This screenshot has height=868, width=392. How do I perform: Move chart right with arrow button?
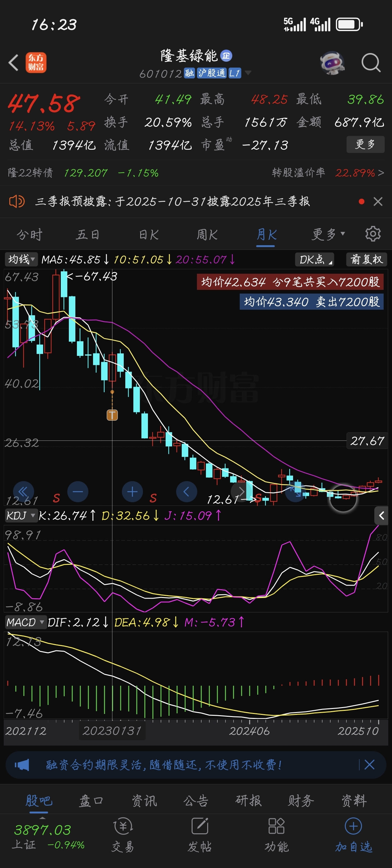[x=241, y=492]
